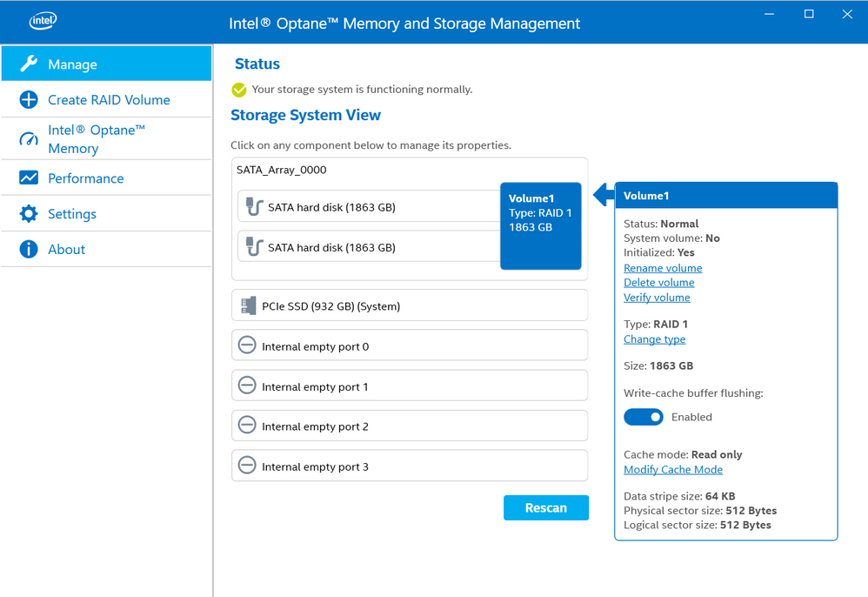The width and height of the screenshot is (868, 597).
Task: Select first SATA hard disk (1863 GB) row
Action: [370, 206]
